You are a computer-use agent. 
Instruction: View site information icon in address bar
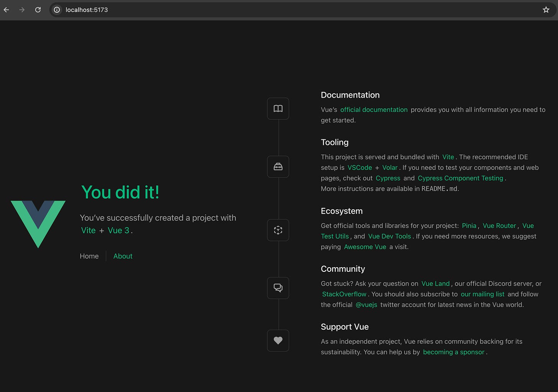[57, 10]
